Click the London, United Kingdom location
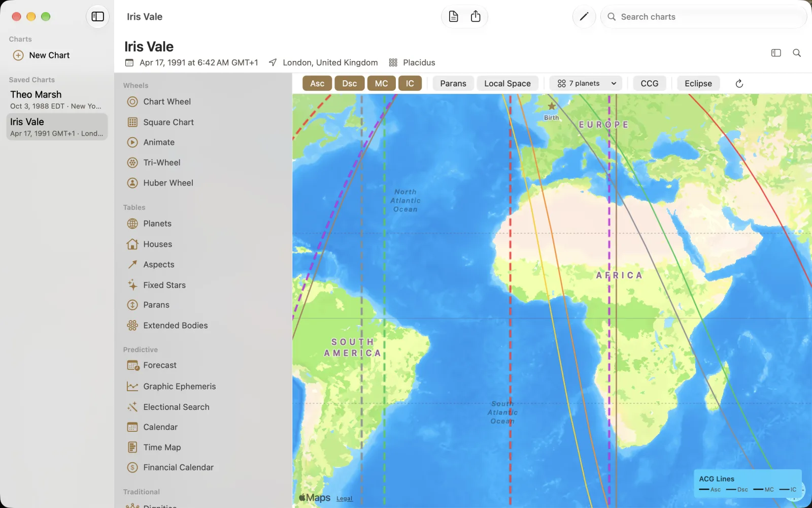 point(323,62)
